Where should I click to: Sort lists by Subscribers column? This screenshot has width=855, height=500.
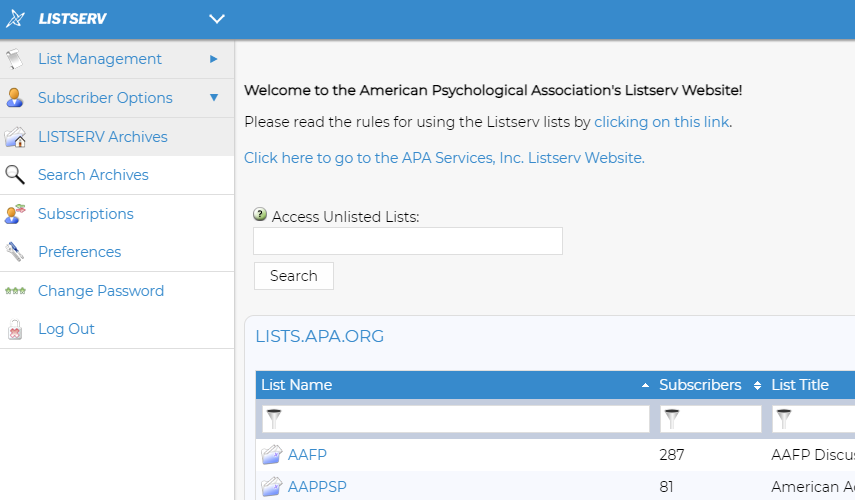click(x=700, y=385)
